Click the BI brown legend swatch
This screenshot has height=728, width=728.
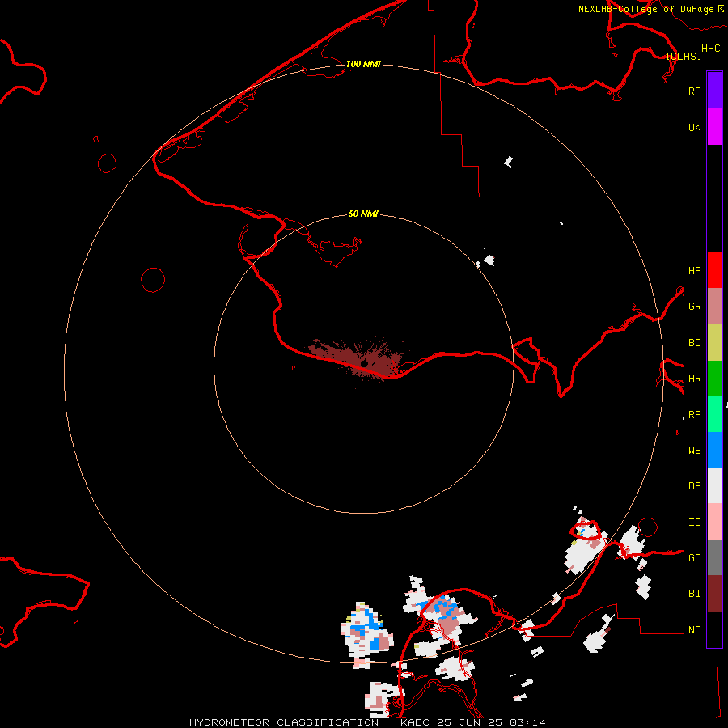(714, 594)
